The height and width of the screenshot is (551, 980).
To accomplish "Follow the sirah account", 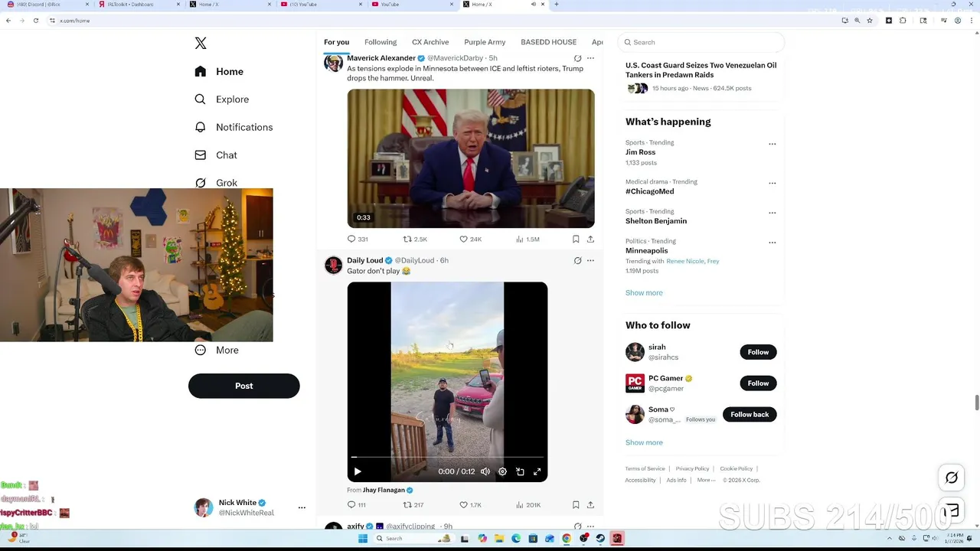I will 758,352.
